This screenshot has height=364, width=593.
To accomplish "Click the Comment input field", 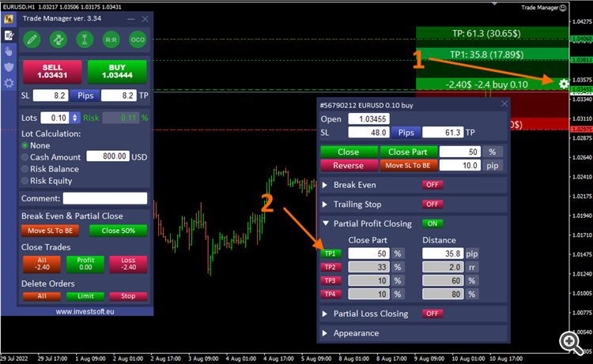I will [105, 198].
